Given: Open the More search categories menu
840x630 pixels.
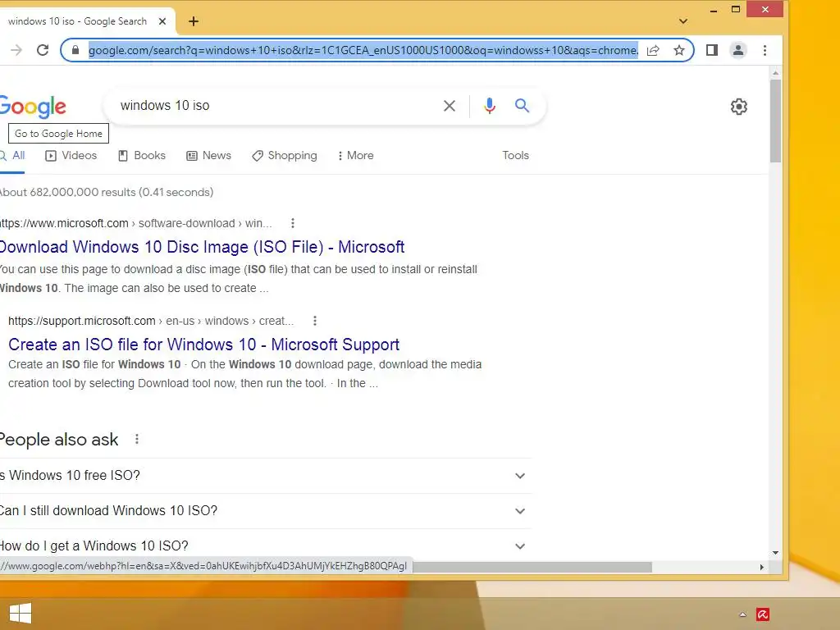Looking at the screenshot, I should 356,155.
